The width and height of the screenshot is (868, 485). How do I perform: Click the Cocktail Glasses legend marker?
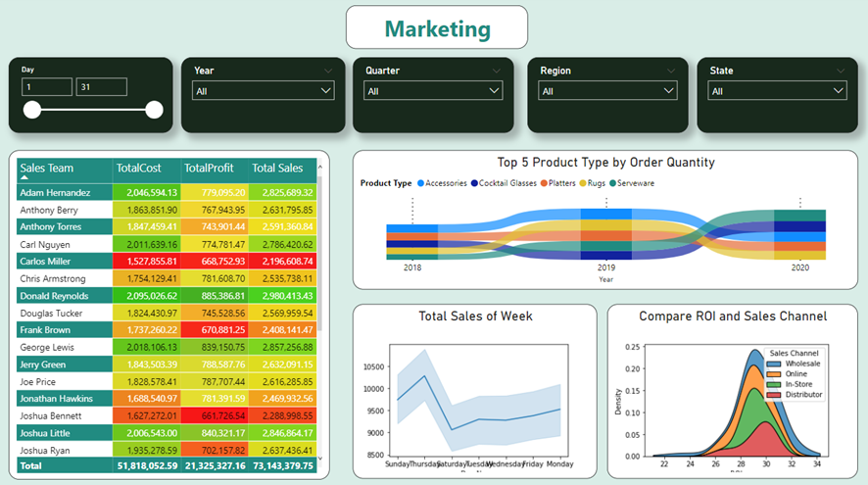click(474, 183)
